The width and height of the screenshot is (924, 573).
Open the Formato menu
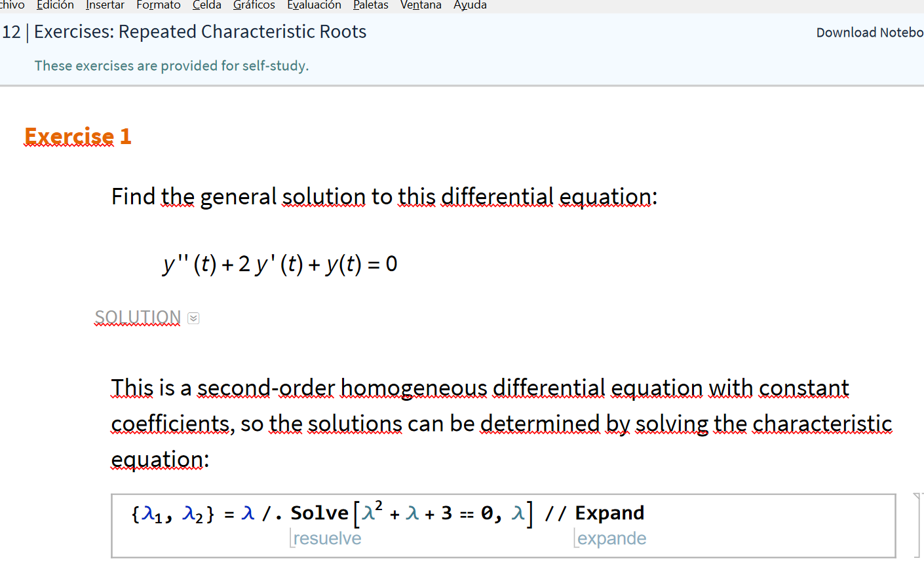159,5
